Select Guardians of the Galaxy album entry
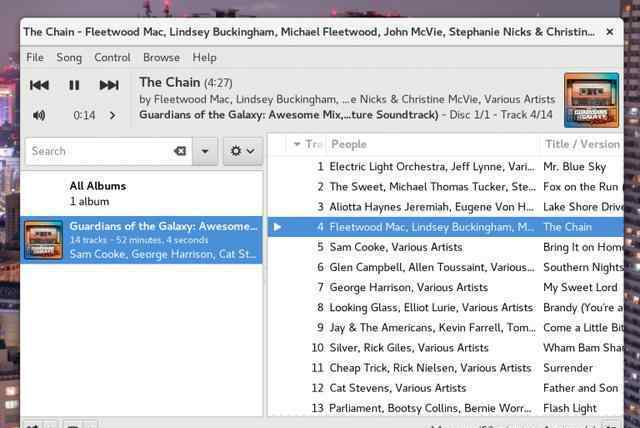The height and width of the screenshot is (428, 640). (x=142, y=240)
